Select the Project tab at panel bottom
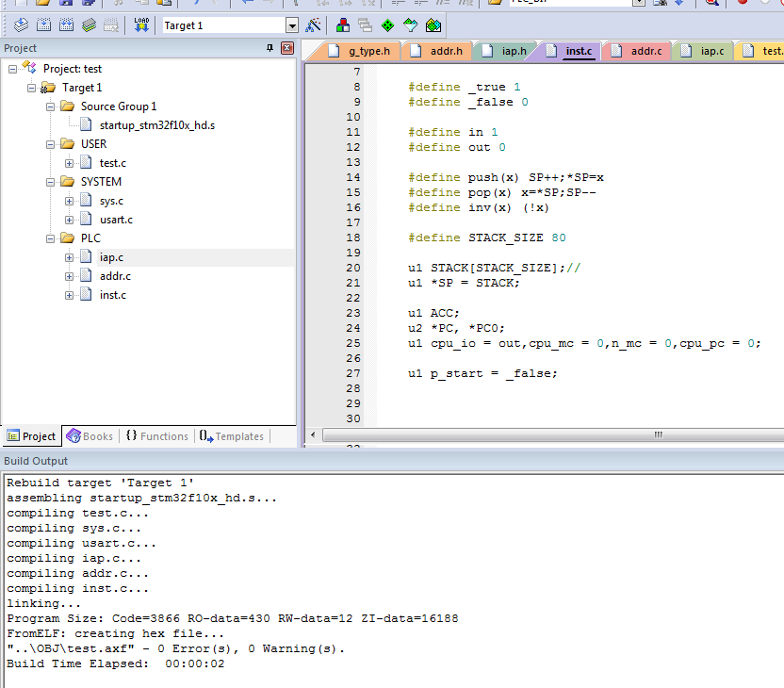Screen dimensions: 784x688 pyautogui.click(x=31, y=436)
